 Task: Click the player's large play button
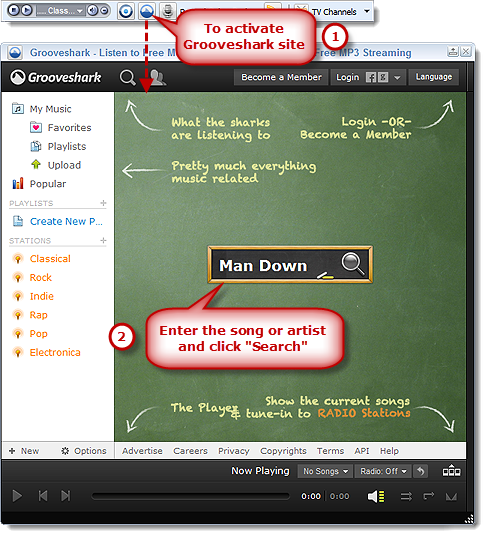(x=17, y=496)
